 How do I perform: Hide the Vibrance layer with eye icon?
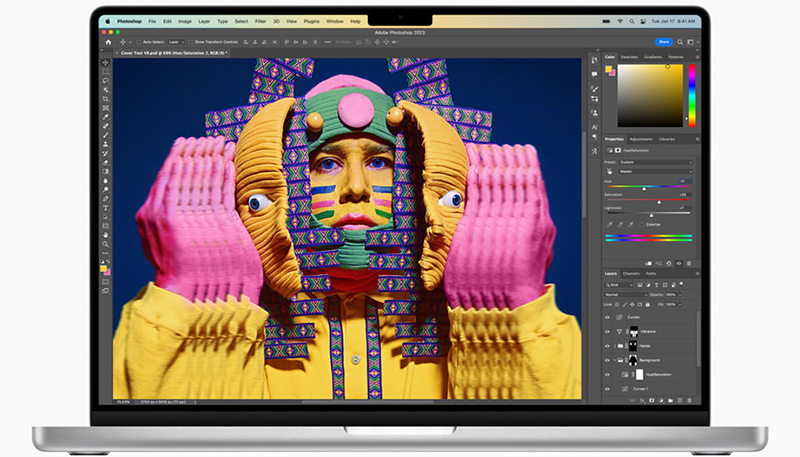[608, 331]
